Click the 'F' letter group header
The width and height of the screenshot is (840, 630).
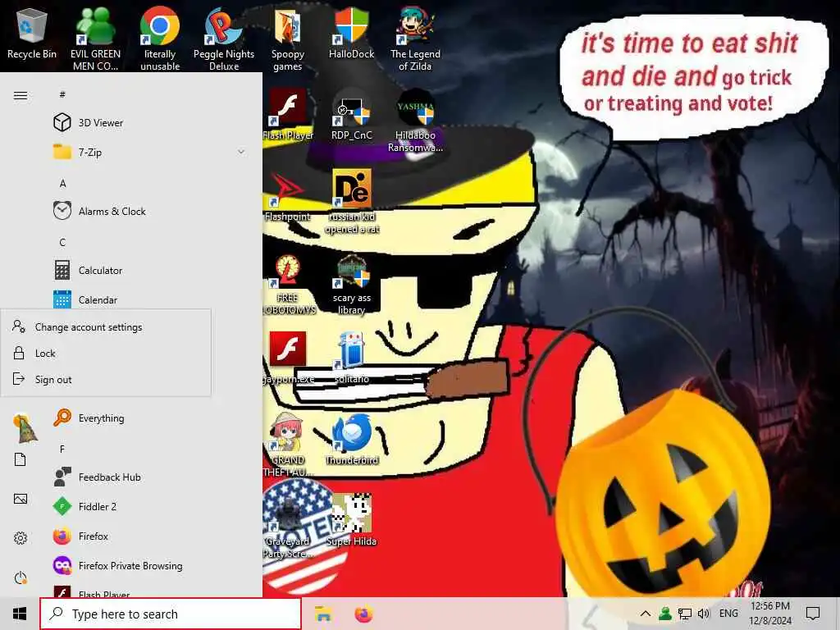coord(62,449)
